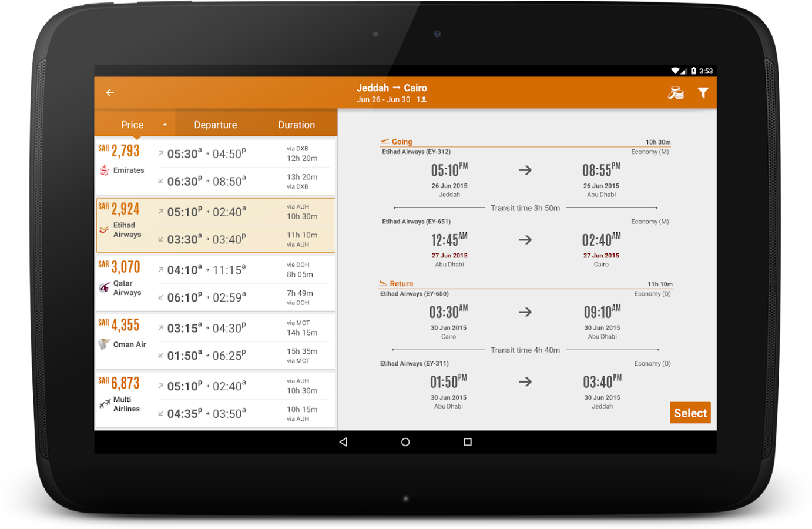812x529 pixels.
Task: Tap the Multi Airlines planes icon
Action: pos(105,404)
